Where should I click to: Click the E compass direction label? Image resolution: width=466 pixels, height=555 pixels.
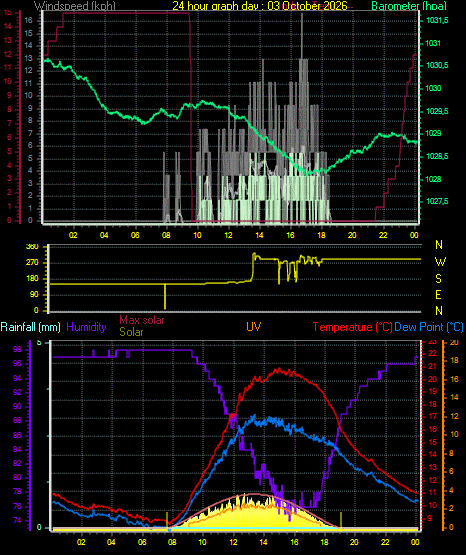pyautogui.click(x=438, y=294)
